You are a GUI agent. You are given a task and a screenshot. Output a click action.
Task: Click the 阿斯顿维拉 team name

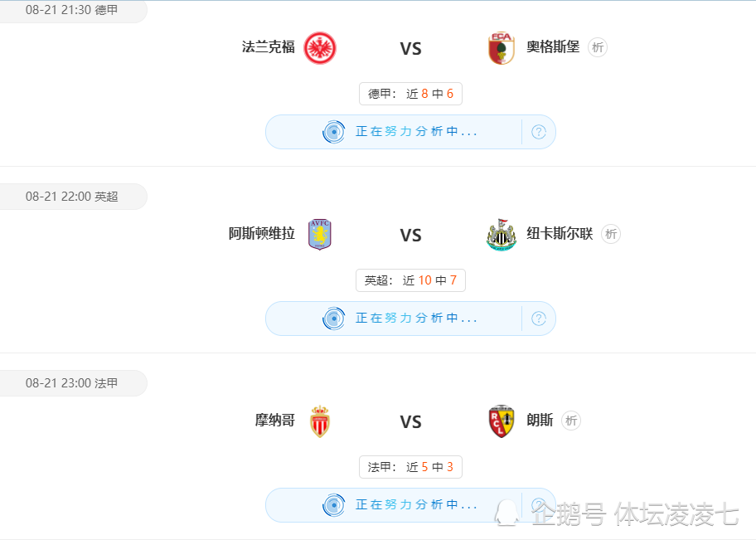tap(261, 234)
